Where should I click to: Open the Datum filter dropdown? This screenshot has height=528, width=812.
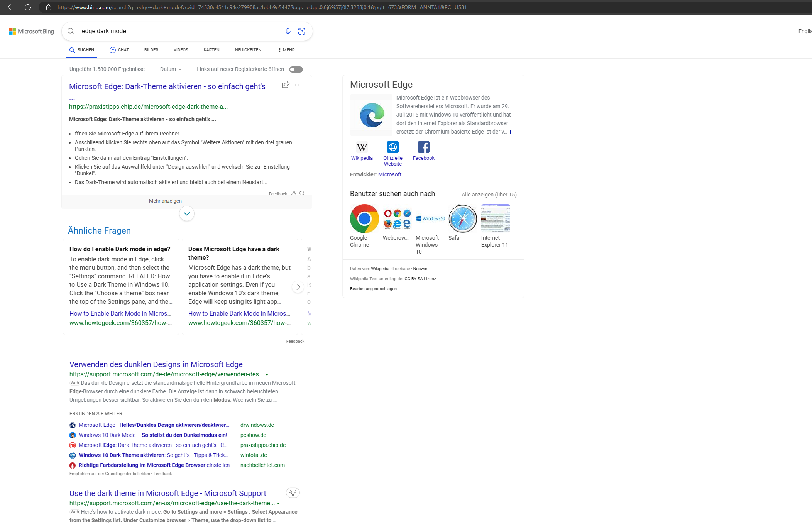(171, 69)
